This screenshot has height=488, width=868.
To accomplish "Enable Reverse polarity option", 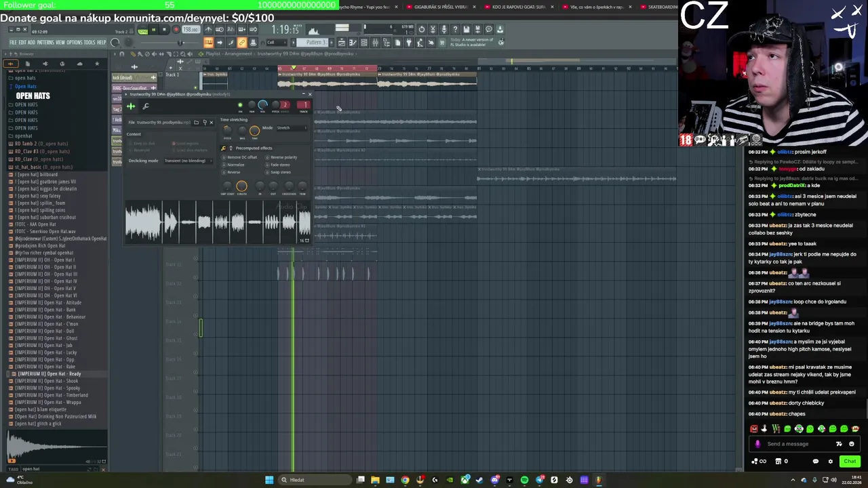I will [281, 157].
